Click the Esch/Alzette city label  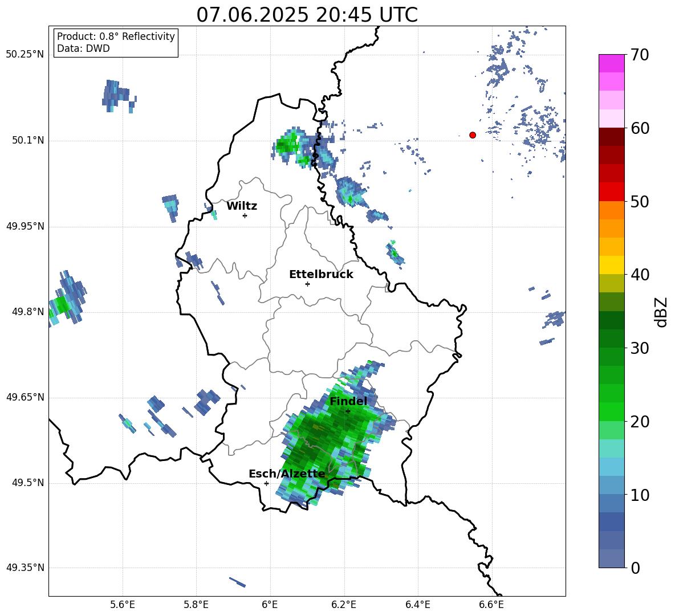pyautogui.click(x=287, y=474)
